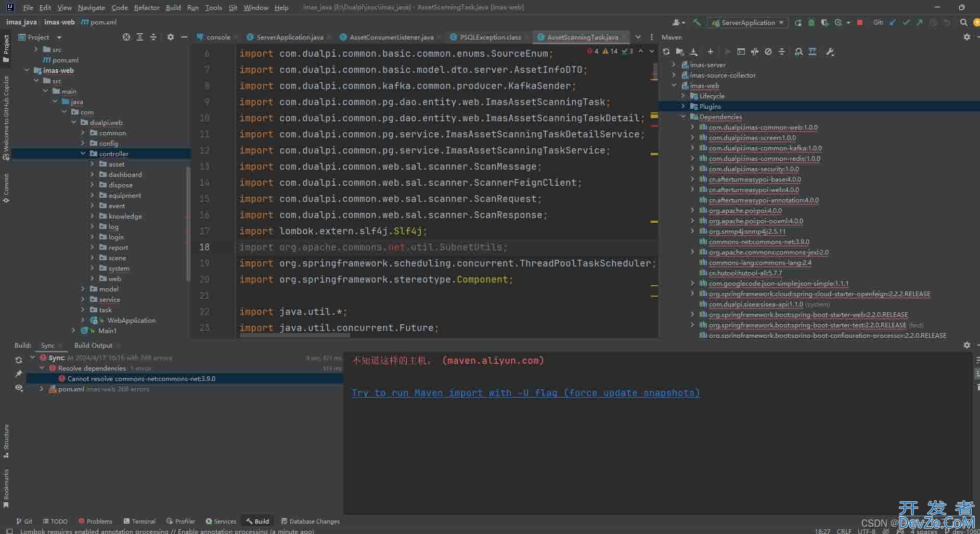Open Maven panel gear options
980x534 pixels.
pos(967,37)
